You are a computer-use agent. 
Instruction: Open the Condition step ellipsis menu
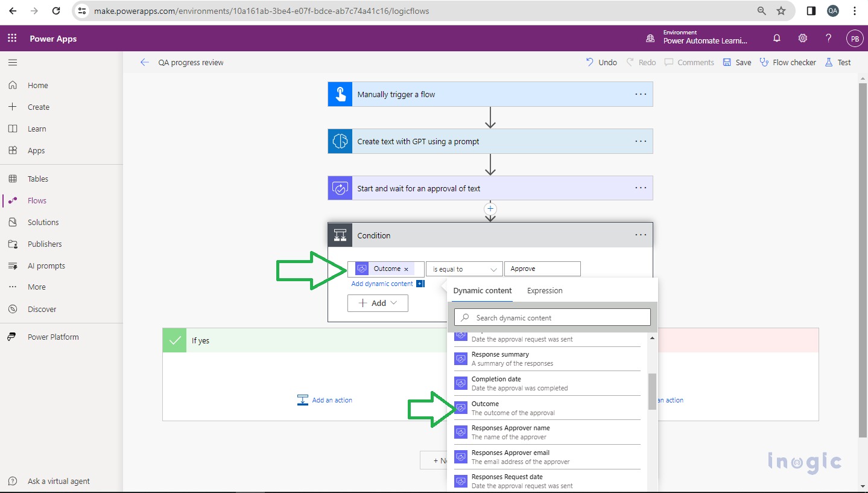(x=641, y=235)
